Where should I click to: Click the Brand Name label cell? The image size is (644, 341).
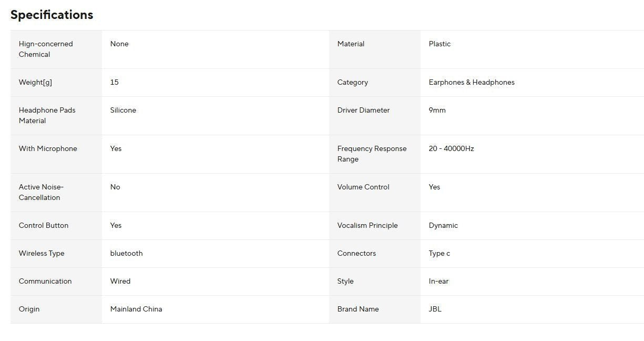tap(358, 309)
